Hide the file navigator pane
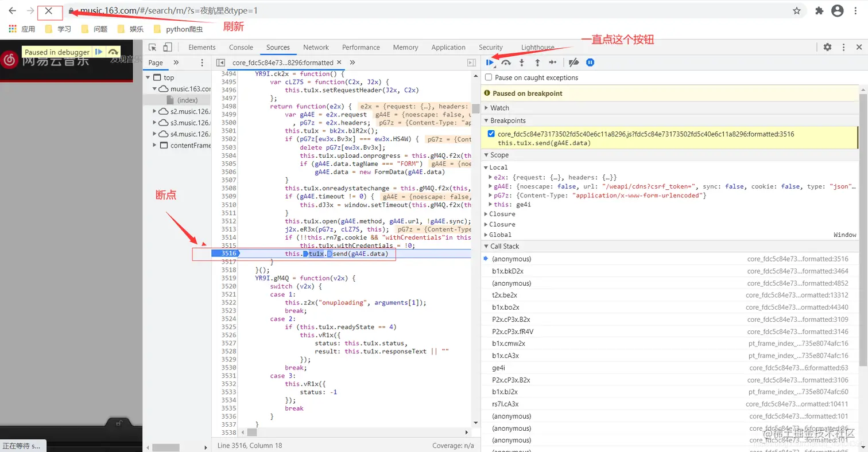Image resolution: width=868 pixels, height=452 pixels. click(x=220, y=63)
